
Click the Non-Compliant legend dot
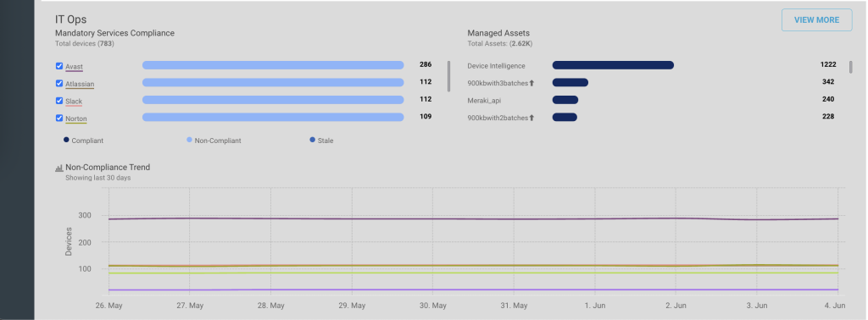point(189,140)
